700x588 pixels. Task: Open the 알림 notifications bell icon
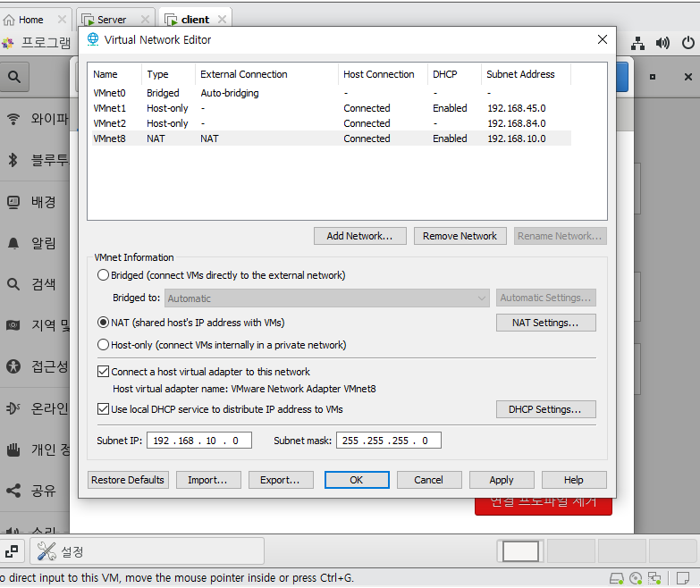tap(13, 243)
